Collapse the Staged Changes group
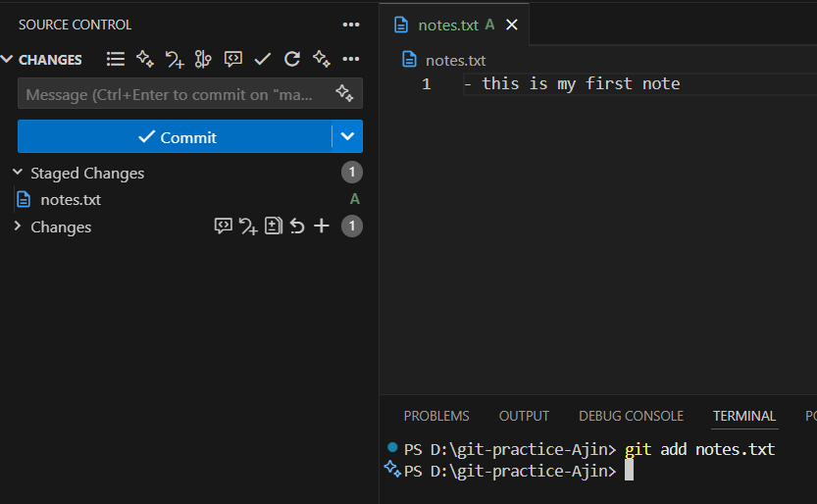Screen dimensions: 817x504 (x=18, y=173)
